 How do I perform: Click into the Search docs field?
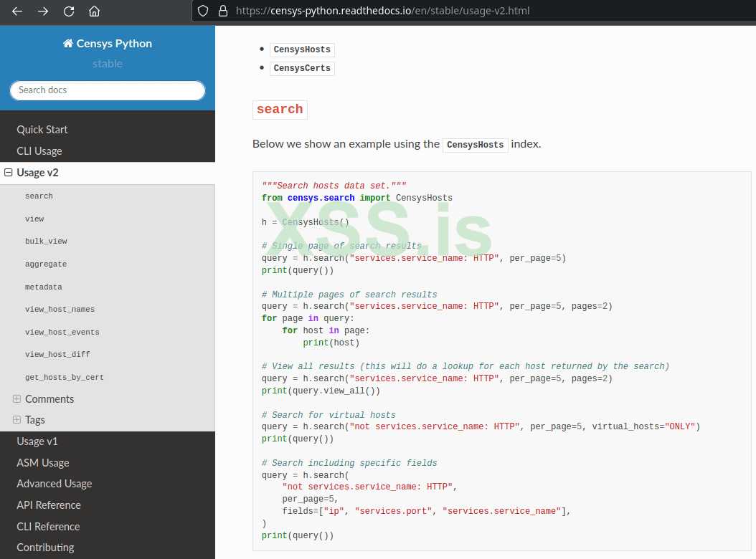pos(108,90)
